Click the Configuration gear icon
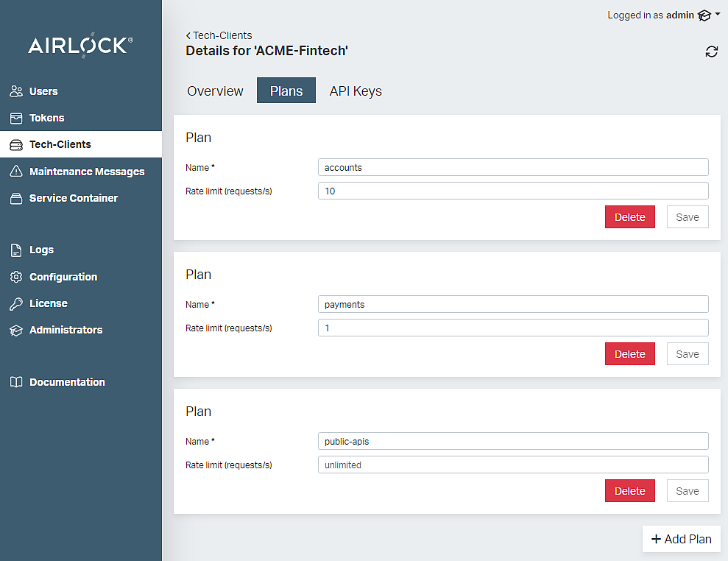Viewport: 728px width, 561px height. tap(16, 277)
